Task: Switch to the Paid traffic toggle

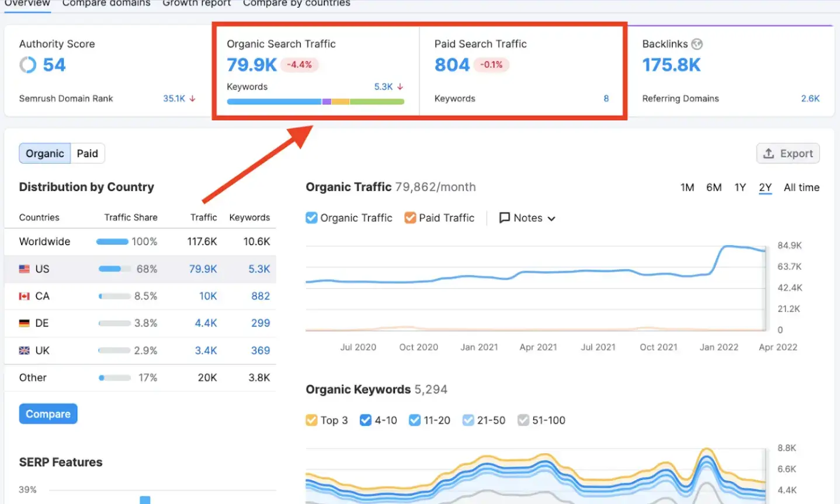Action: [88, 153]
